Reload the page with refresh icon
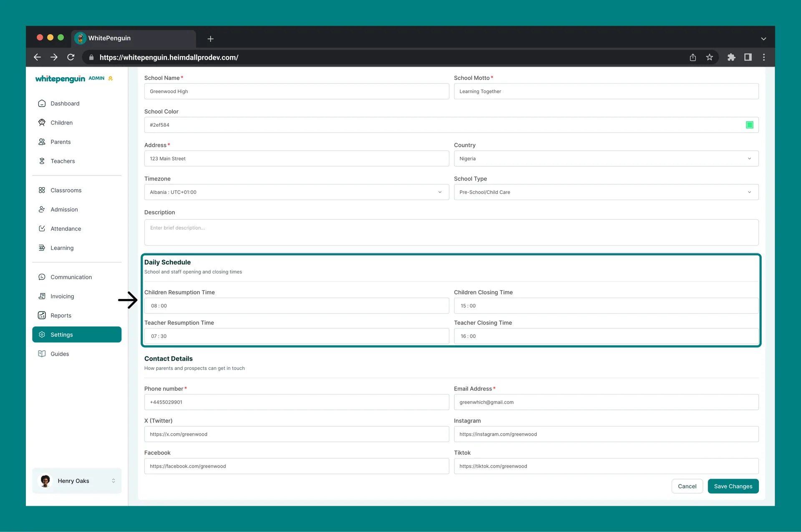 (71, 57)
